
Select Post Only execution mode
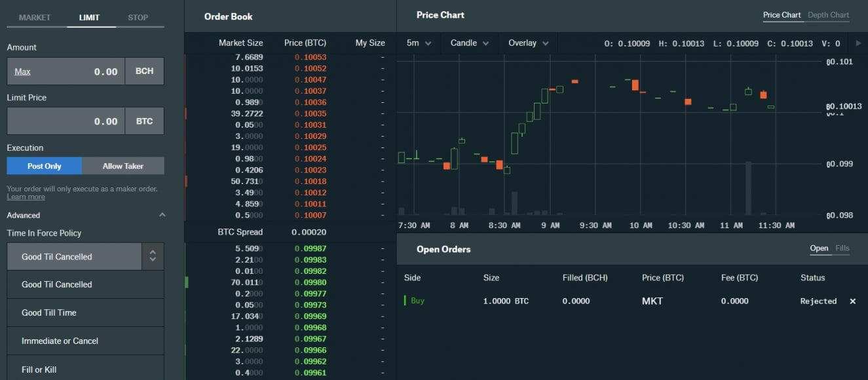coord(44,166)
